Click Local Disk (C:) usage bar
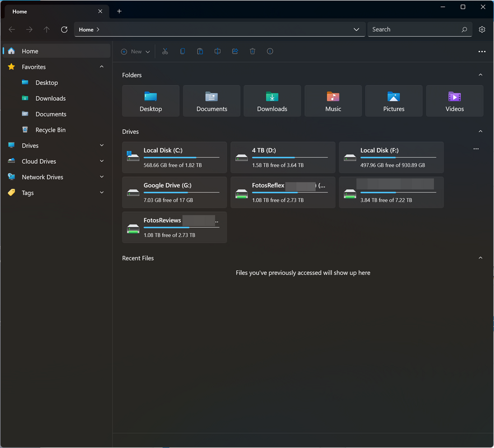The width and height of the screenshot is (494, 448). click(x=181, y=157)
